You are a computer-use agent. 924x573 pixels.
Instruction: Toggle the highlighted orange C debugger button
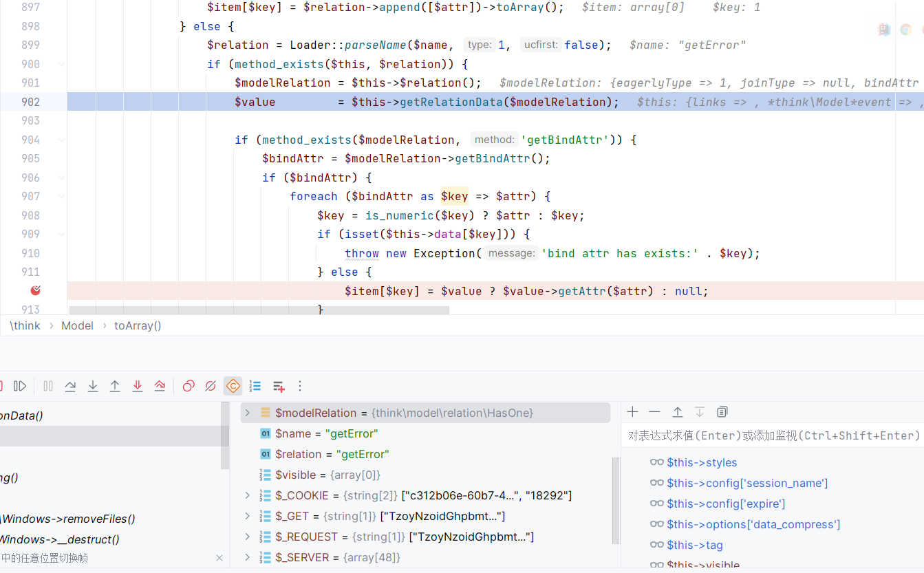tap(233, 386)
